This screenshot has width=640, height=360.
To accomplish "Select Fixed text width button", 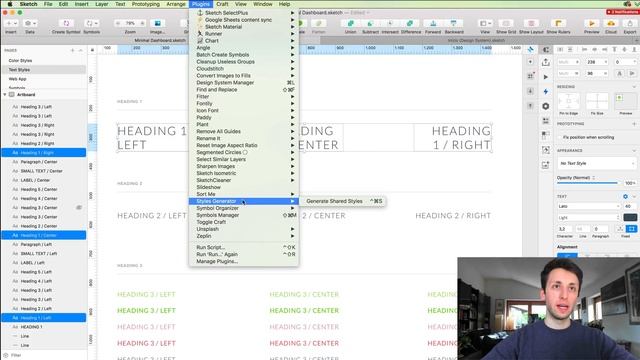I will [x=631, y=229].
